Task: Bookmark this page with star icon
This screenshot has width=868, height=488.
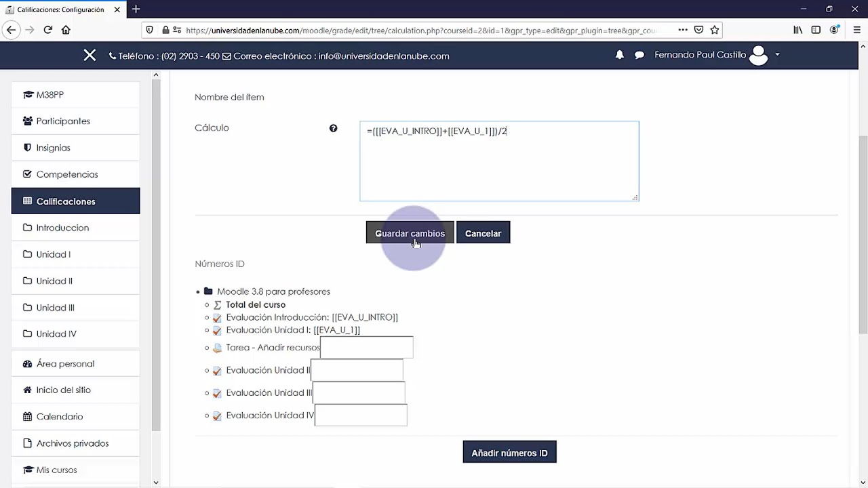Action: (x=714, y=30)
